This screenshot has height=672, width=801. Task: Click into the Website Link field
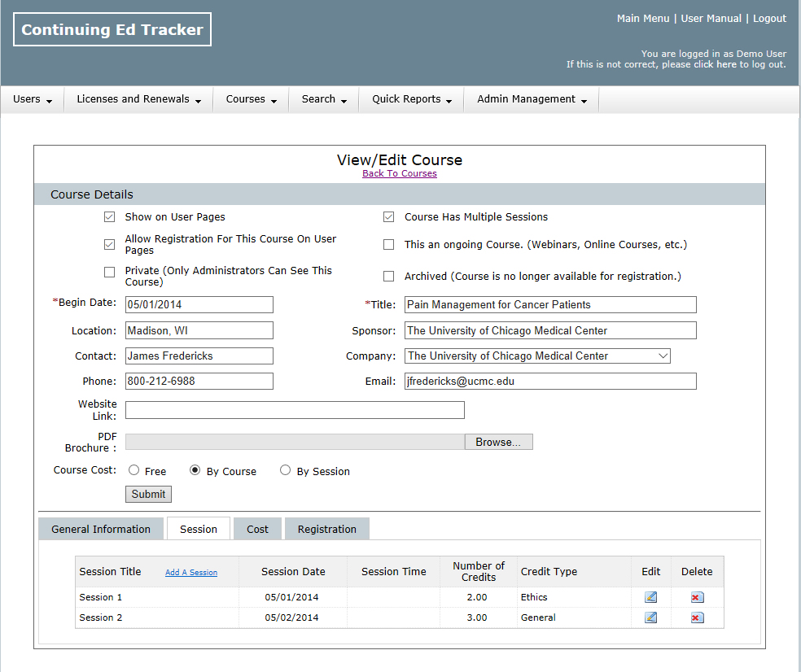(x=295, y=410)
